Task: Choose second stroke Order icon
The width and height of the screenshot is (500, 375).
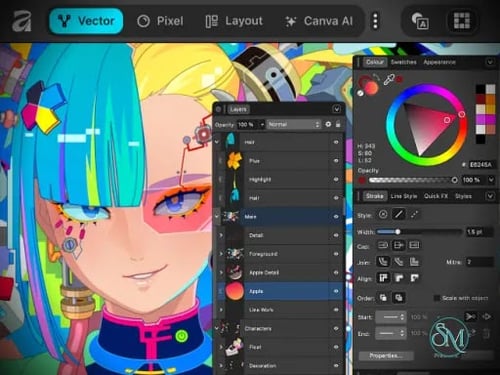Action: coord(399,298)
